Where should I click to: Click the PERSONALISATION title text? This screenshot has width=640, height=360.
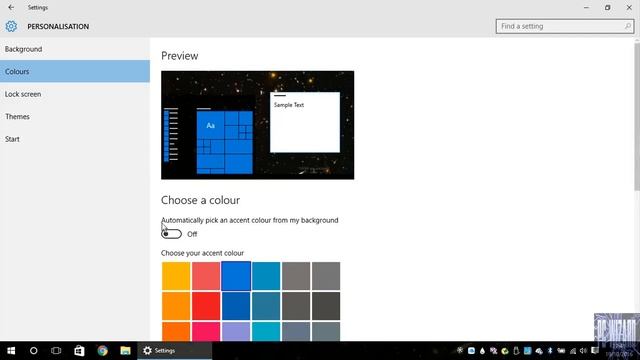[x=58, y=27]
